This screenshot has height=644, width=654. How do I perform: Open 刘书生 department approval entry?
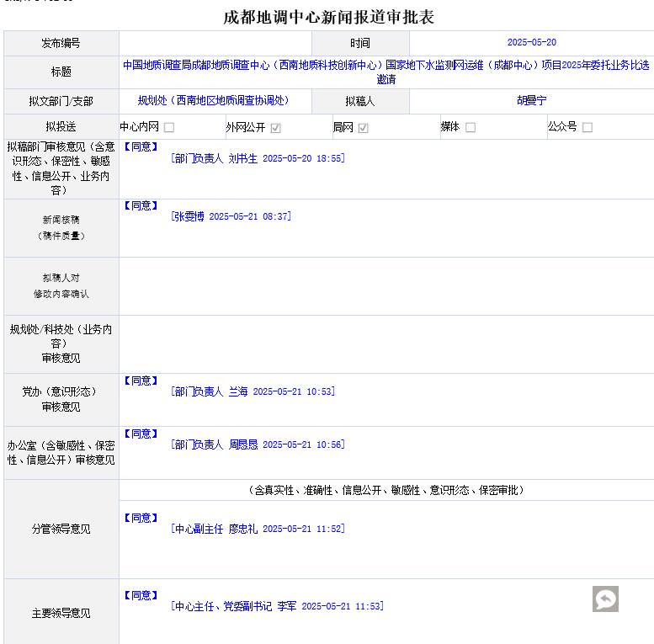click(257, 158)
